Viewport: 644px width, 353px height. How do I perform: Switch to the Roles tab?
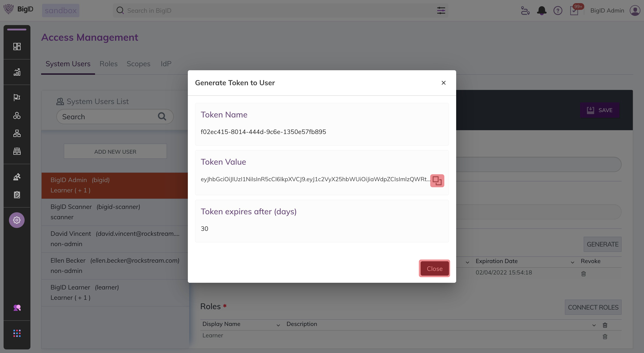[x=108, y=64]
